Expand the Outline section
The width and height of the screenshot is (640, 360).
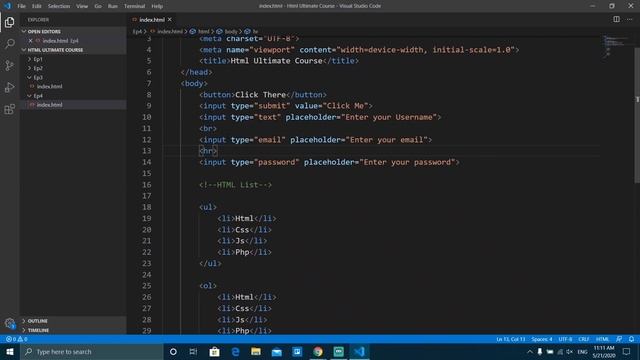24,321
